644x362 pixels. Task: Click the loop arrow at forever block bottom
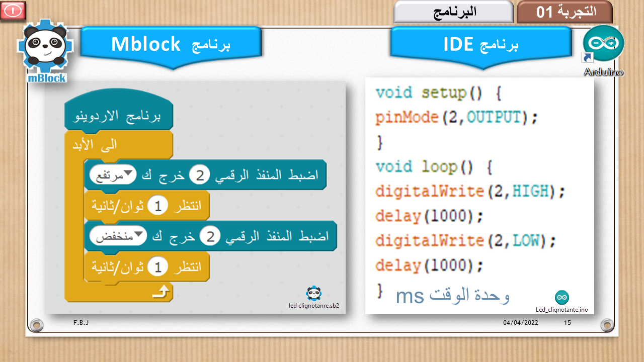coord(162,291)
